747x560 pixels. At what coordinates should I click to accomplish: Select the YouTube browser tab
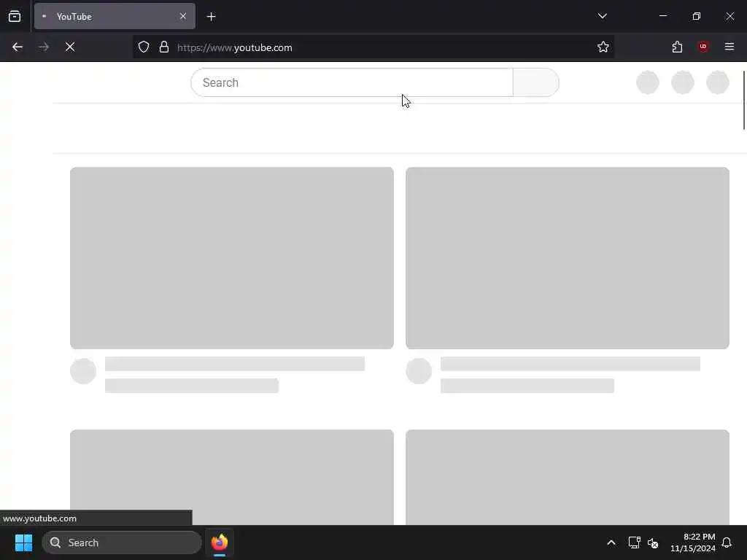coord(115,16)
